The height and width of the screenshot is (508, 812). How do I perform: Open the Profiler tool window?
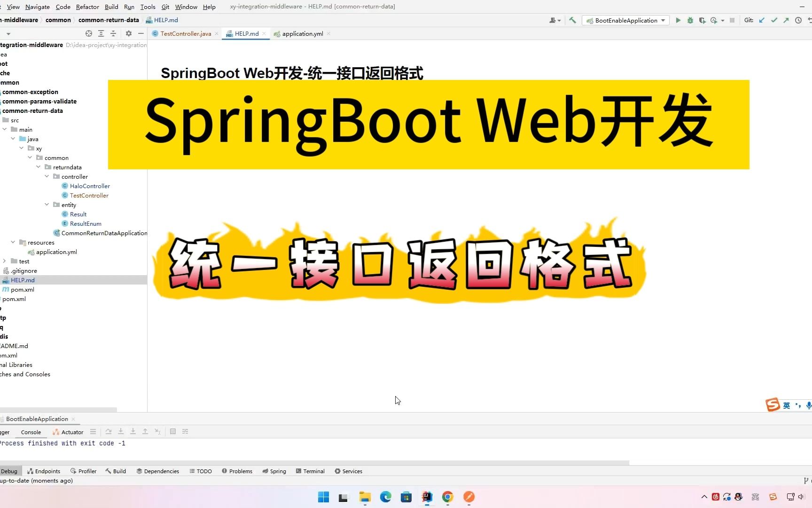(x=83, y=471)
